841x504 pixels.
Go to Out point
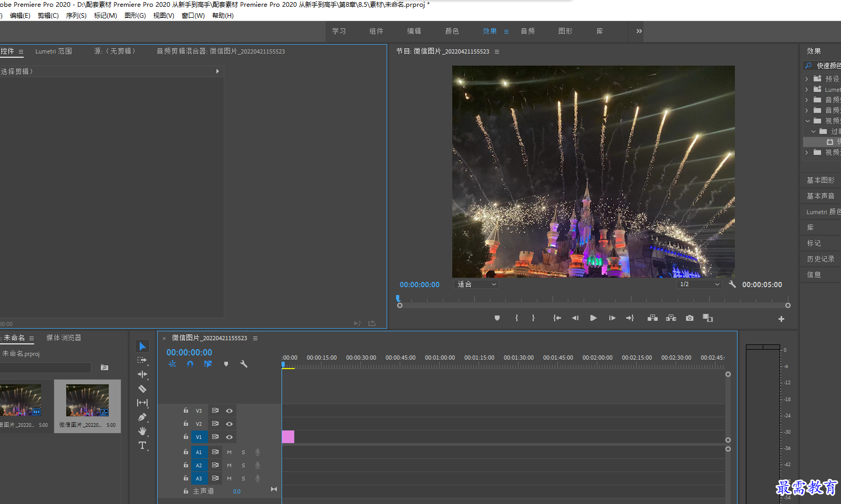630,318
